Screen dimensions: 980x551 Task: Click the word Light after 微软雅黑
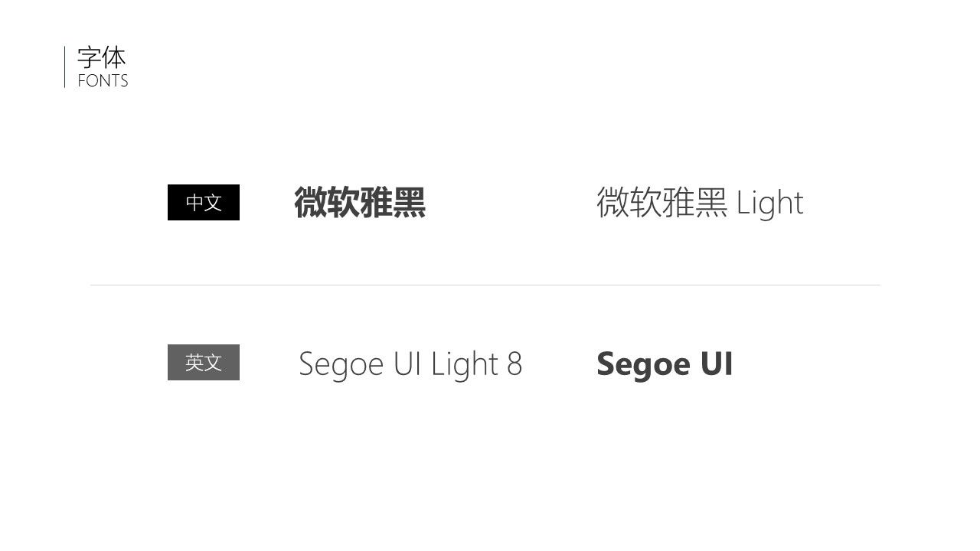(770, 204)
